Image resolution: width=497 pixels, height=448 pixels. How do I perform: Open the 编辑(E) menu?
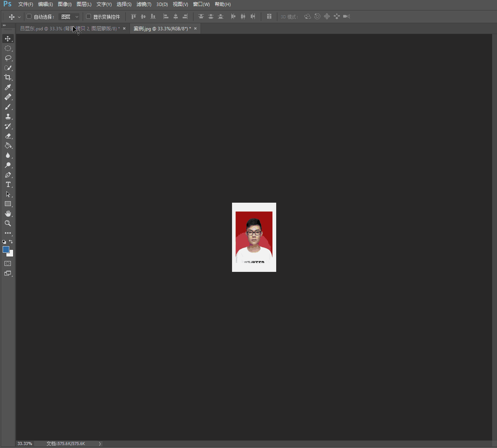[x=45, y=4]
